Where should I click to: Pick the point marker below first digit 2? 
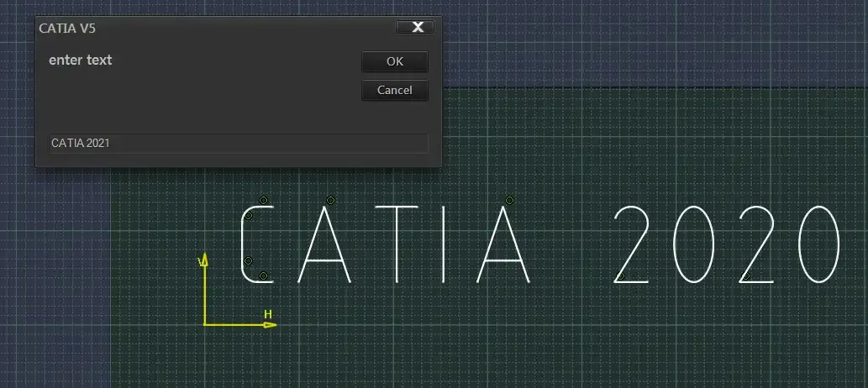[x=621, y=275]
